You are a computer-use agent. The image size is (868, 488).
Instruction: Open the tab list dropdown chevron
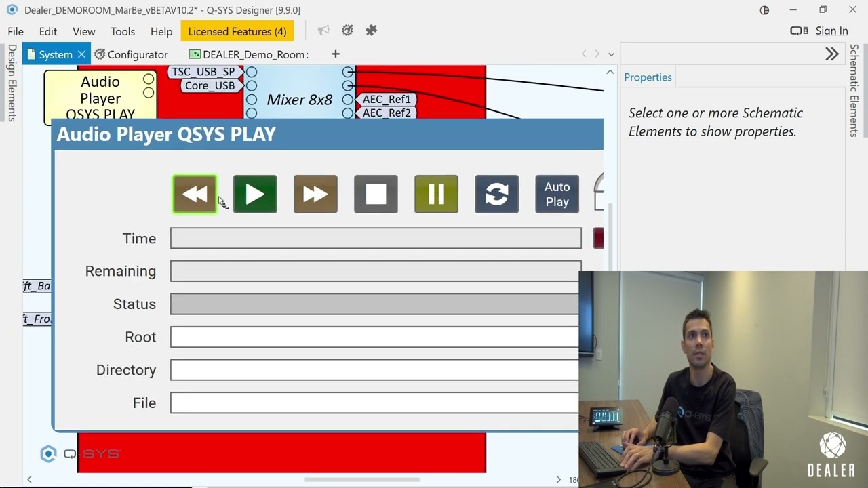[x=611, y=54]
